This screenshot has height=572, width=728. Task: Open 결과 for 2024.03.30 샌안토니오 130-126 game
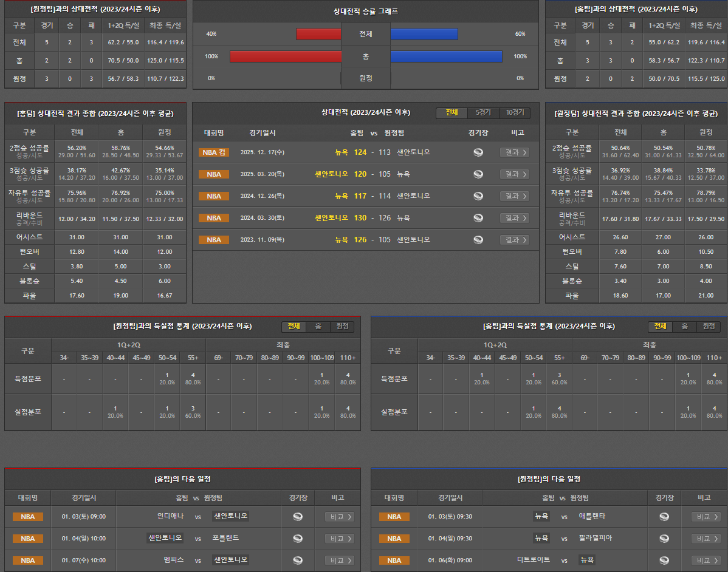pos(514,218)
